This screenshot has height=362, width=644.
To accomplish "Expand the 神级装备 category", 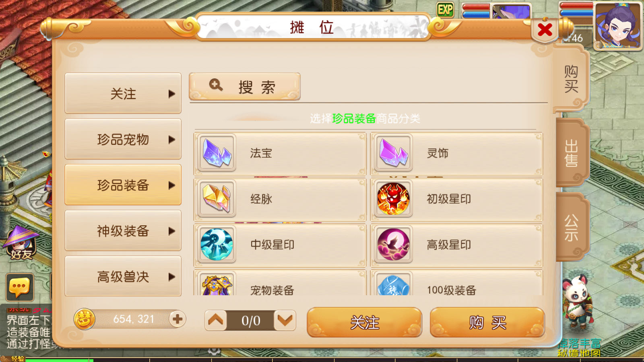I will point(123,231).
